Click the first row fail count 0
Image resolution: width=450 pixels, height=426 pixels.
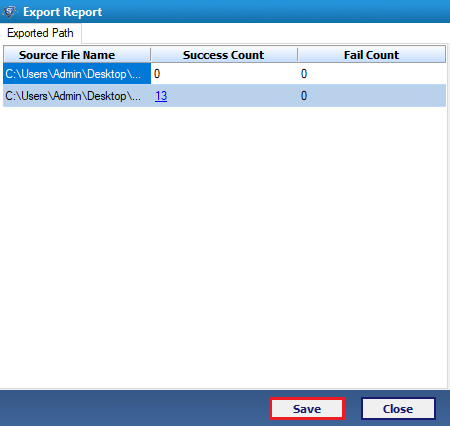(304, 74)
